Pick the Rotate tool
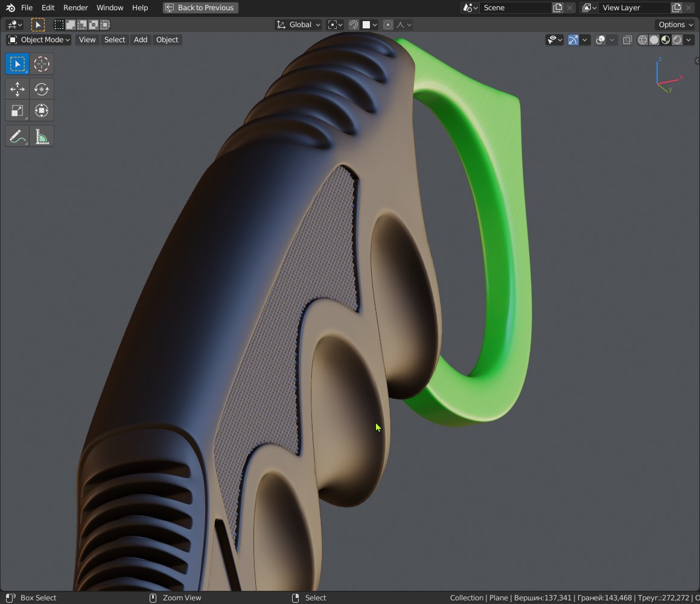The width and height of the screenshot is (700, 604). pyautogui.click(x=41, y=89)
